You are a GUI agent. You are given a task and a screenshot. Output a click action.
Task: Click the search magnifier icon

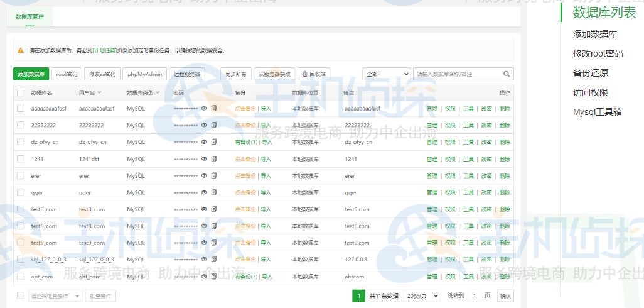click(x=507, y=74)
